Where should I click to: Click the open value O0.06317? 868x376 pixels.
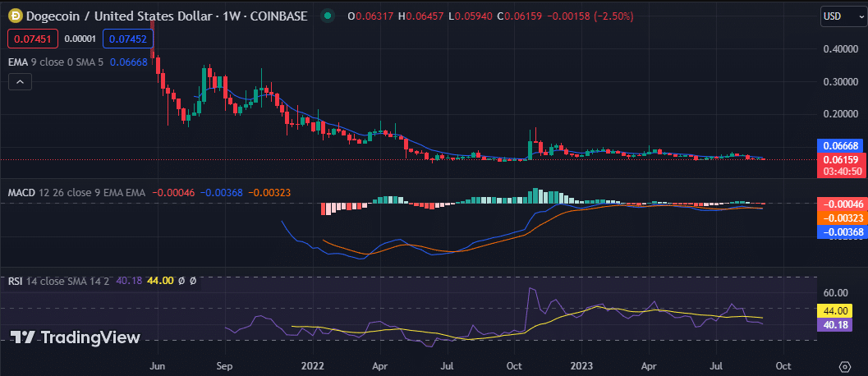click(x=370, y=16)
